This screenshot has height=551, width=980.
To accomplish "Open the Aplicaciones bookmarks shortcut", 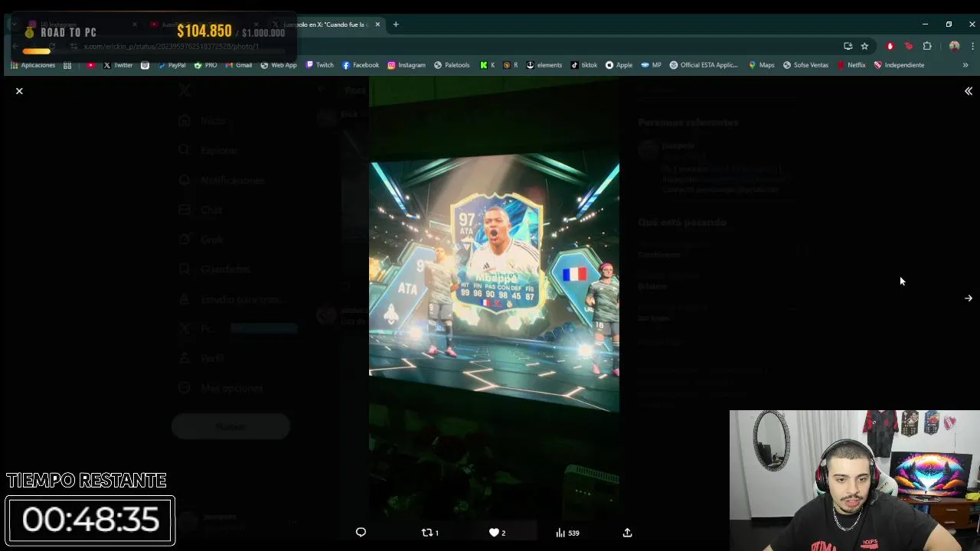I will (32, 65).
